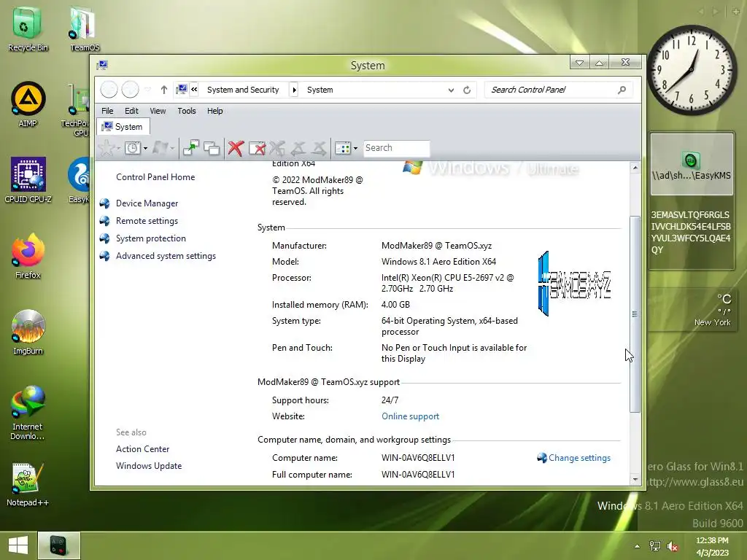Click the Online support link
The image size is (747, 560).
coord(410,416)
